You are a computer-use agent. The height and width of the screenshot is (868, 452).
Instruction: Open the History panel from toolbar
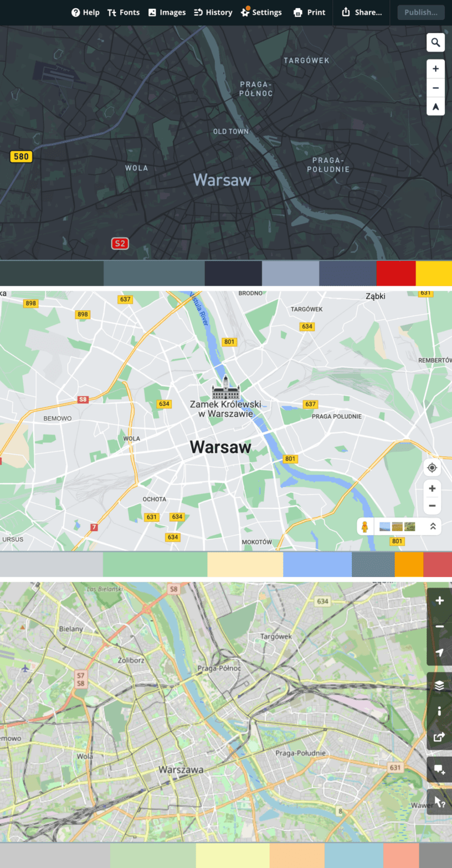pyautogui.click(x=212, y=12)
